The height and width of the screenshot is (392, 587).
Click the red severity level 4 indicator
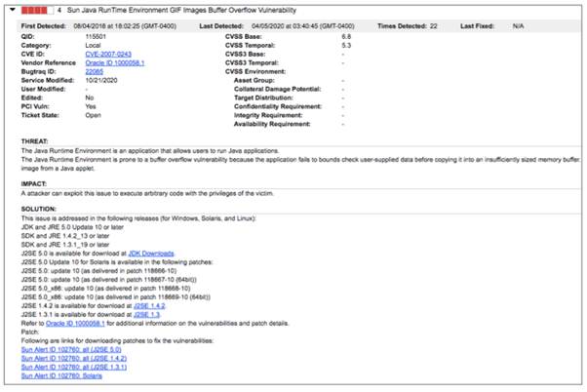[x=37, y=10]
